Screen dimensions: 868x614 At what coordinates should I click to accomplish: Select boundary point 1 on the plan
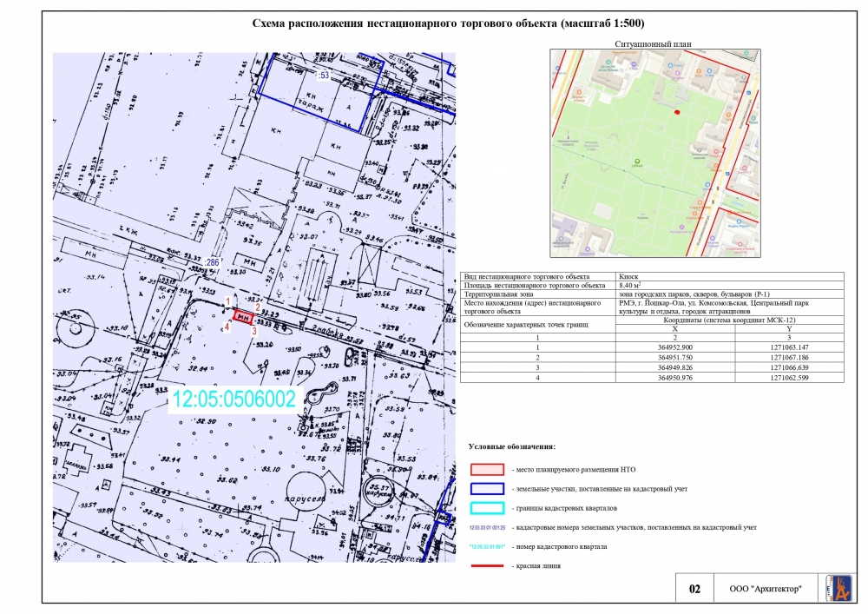pyautogui.click(x=227, y=301)
